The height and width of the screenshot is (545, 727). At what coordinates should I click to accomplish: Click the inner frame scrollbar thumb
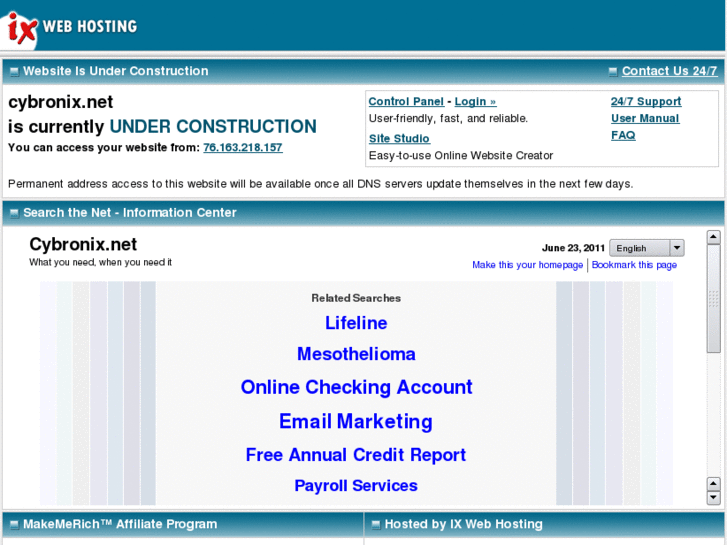click(x=714, y=299)
